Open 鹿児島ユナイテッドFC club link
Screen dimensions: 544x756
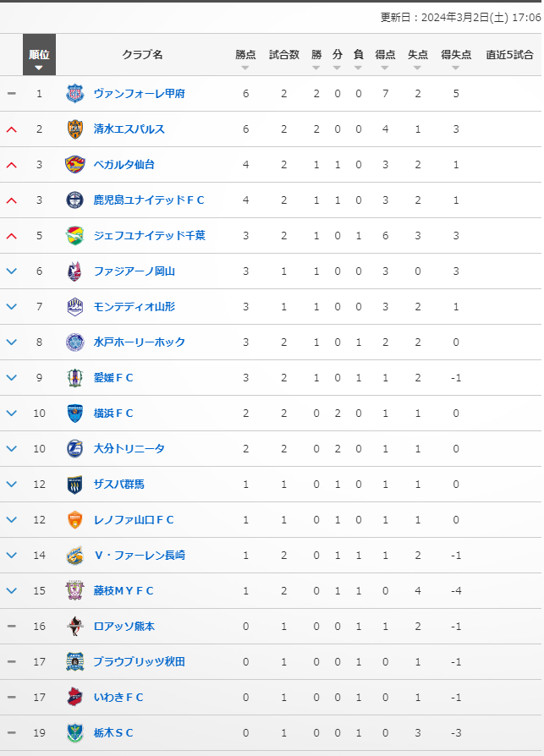click(149, 200)
